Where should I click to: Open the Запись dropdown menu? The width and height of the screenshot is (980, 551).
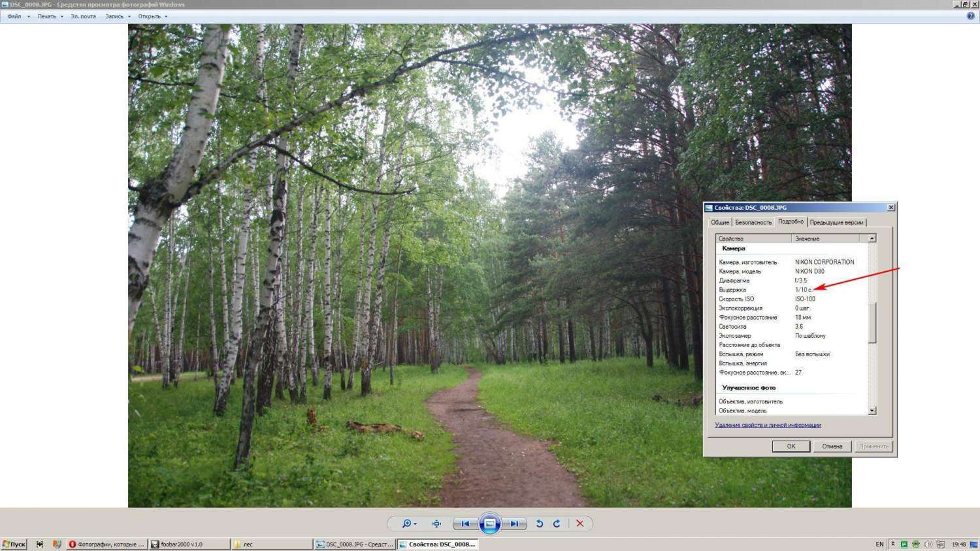point(118,16)
